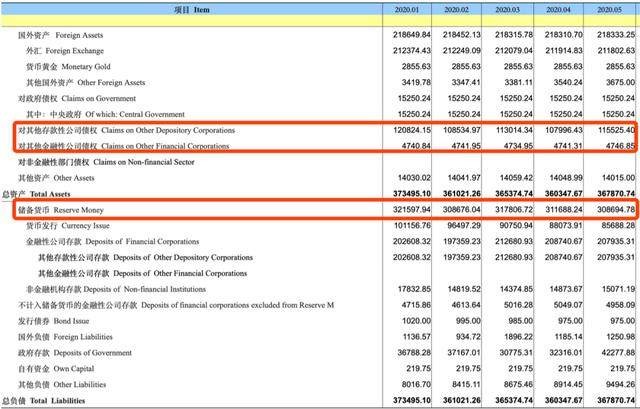Select Foreign Assets value 218333.25 for 2020.05
Screen dimensions: 640x409
[610, 34]
